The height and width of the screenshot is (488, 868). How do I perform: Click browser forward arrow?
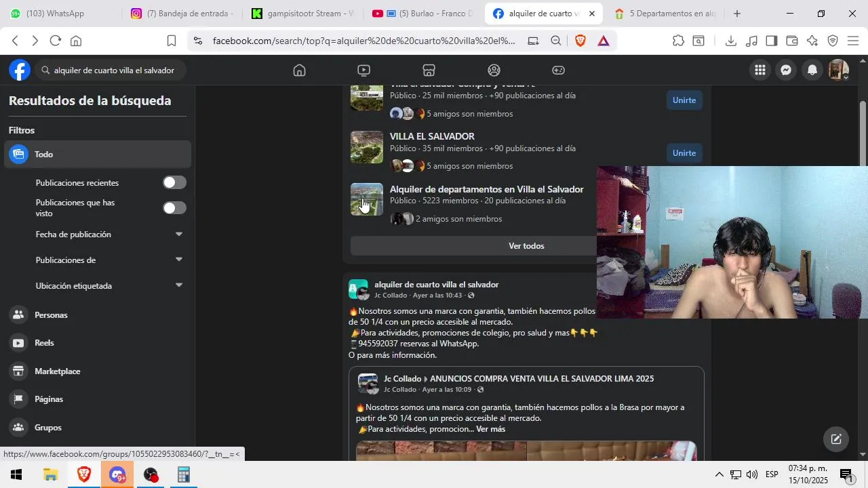(x=35, y=41)
